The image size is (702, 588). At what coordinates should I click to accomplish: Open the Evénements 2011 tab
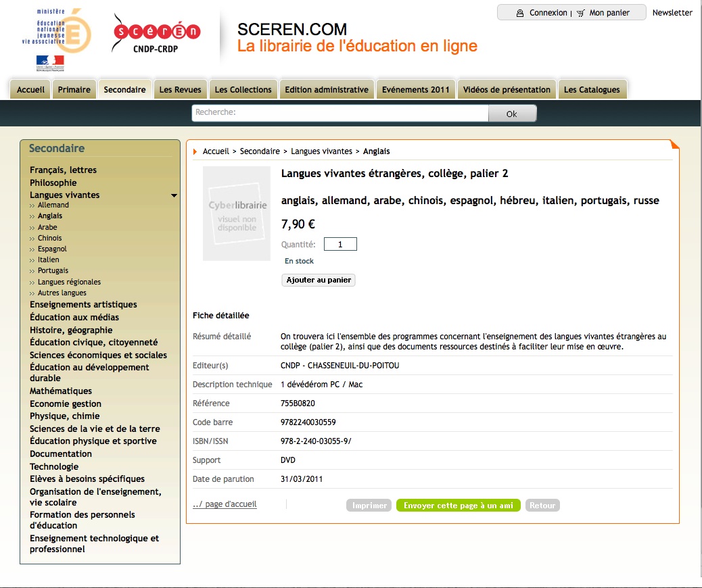coord(416,89)
